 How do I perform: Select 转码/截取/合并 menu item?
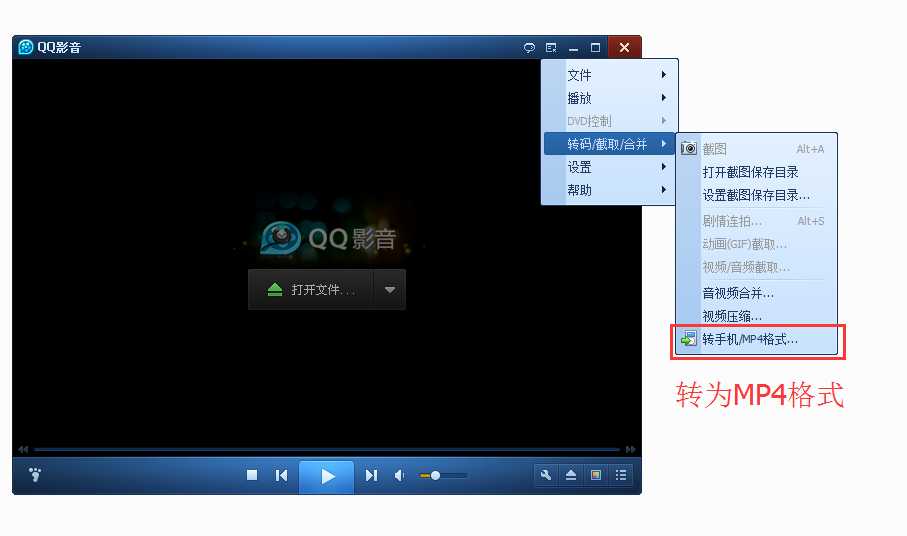pyautogui.click(x=610, y=144)
